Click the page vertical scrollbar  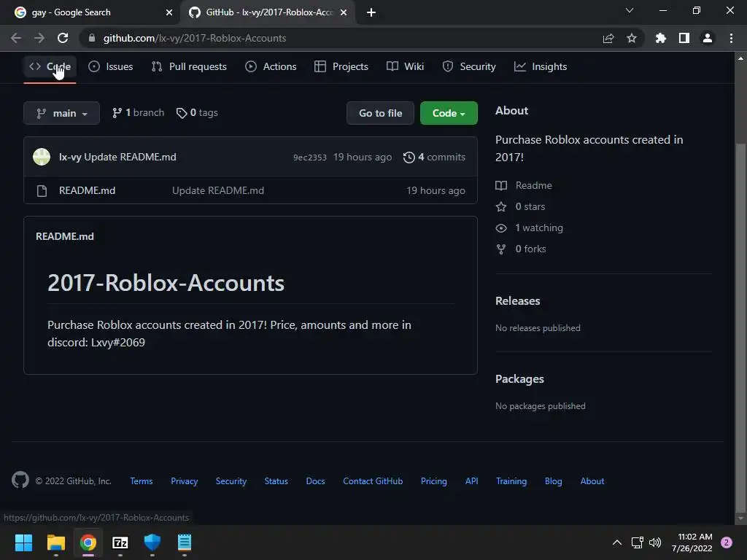click(740, 327)
